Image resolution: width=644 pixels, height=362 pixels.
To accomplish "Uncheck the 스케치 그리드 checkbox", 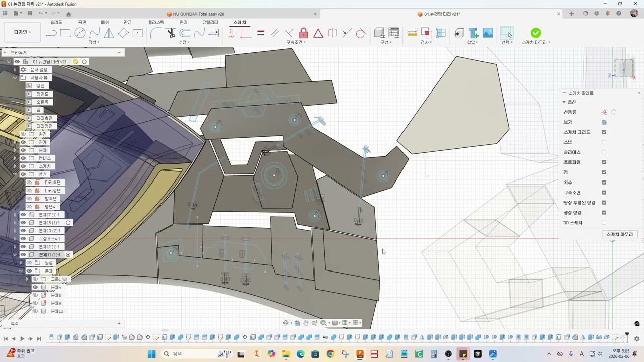I will pos(604,132).
